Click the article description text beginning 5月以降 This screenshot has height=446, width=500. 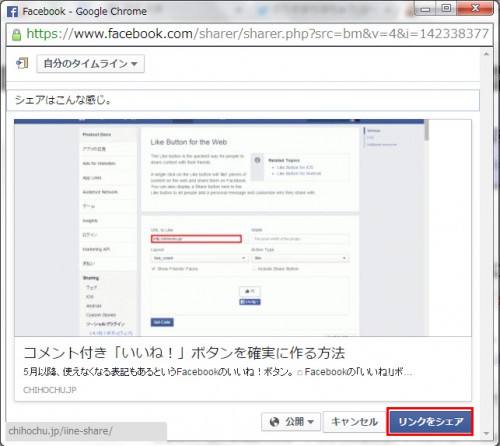[218, 372]
